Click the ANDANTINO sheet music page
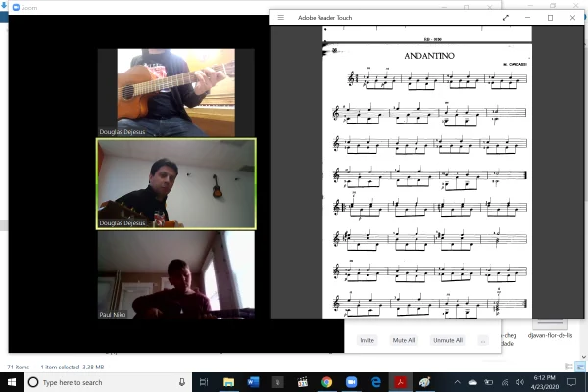 [427, 180]
